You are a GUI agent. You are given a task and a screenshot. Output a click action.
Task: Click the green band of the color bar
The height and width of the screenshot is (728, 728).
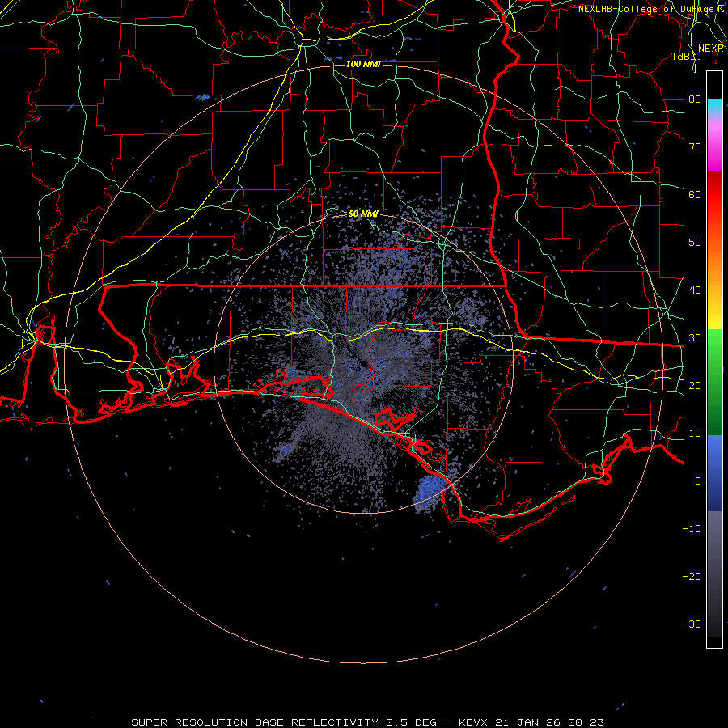pos(714,382)
